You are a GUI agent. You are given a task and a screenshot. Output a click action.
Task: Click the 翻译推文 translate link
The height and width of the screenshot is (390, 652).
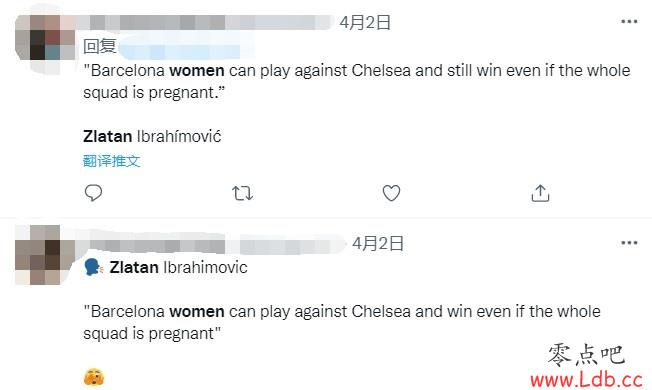(x=111, y=161)
